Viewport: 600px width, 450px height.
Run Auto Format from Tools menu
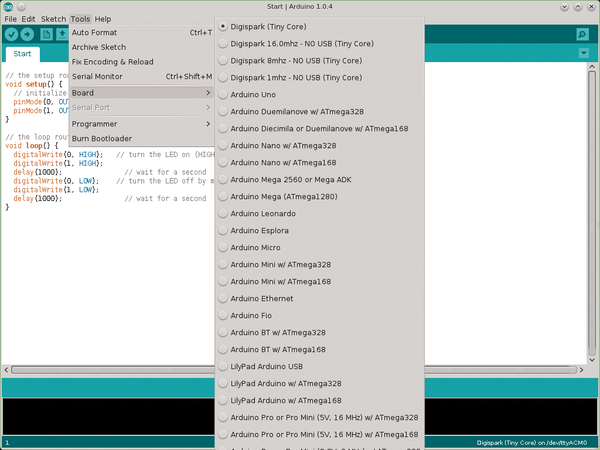[142, 33]
